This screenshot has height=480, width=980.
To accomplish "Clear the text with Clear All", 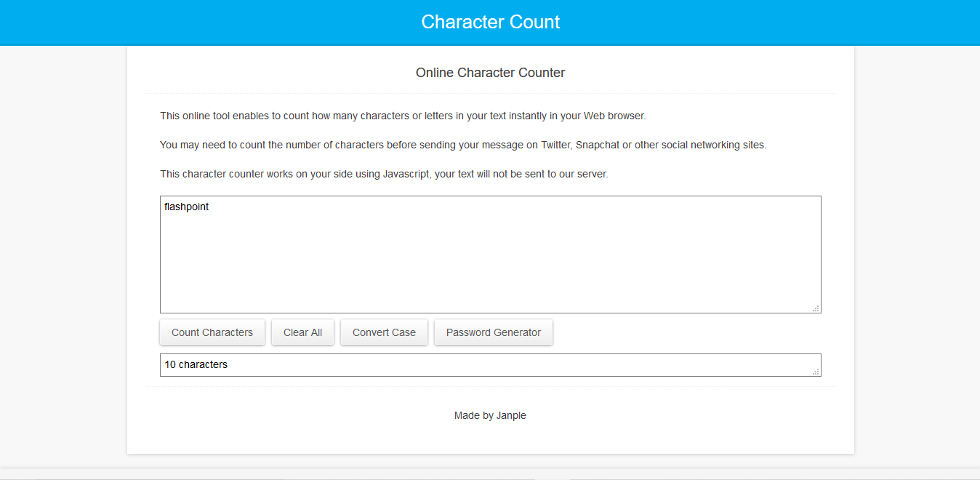I will 302,332.
